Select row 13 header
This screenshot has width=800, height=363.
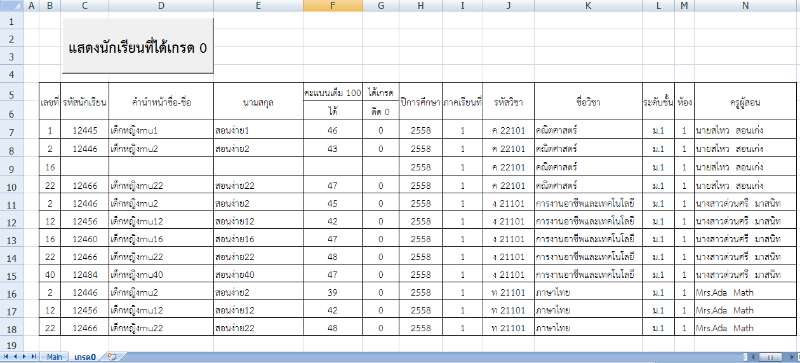pos(12,239)
